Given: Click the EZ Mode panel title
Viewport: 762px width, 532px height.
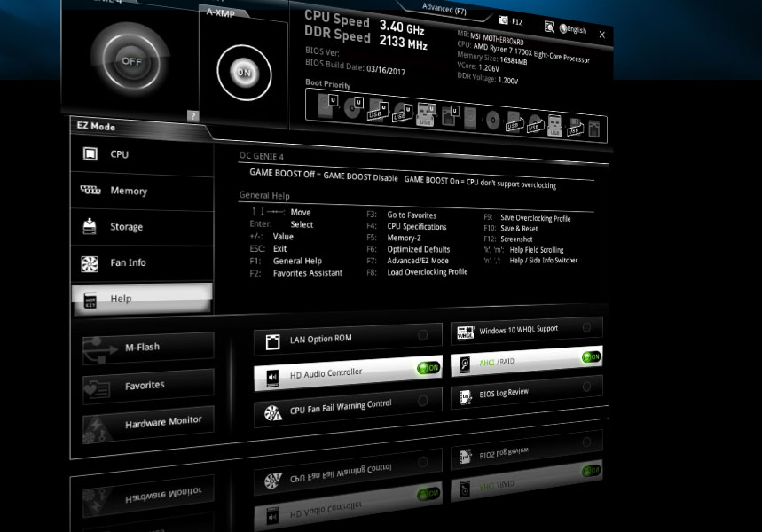Looking at the screenshot, I should 96,126.
